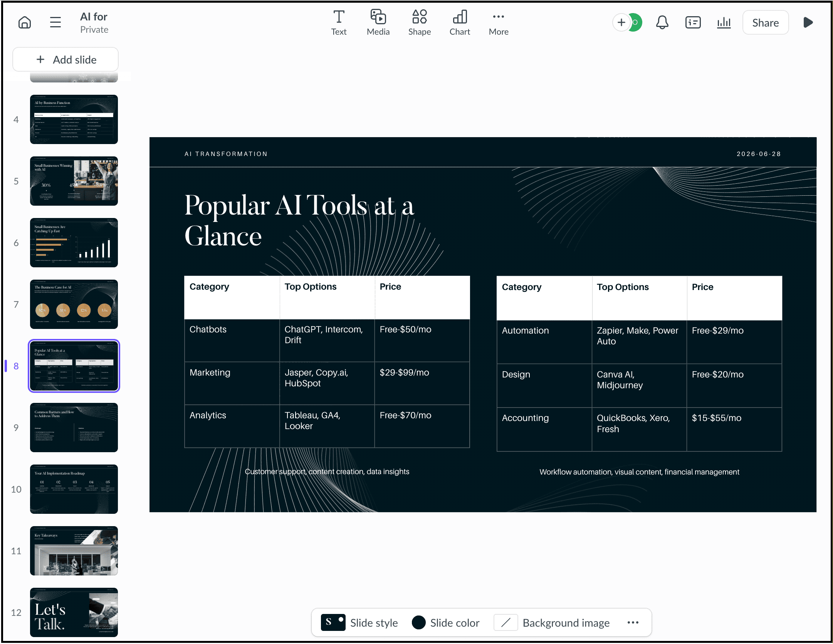Open the More tools menu

pyautogui.click(x=499, y=23)
